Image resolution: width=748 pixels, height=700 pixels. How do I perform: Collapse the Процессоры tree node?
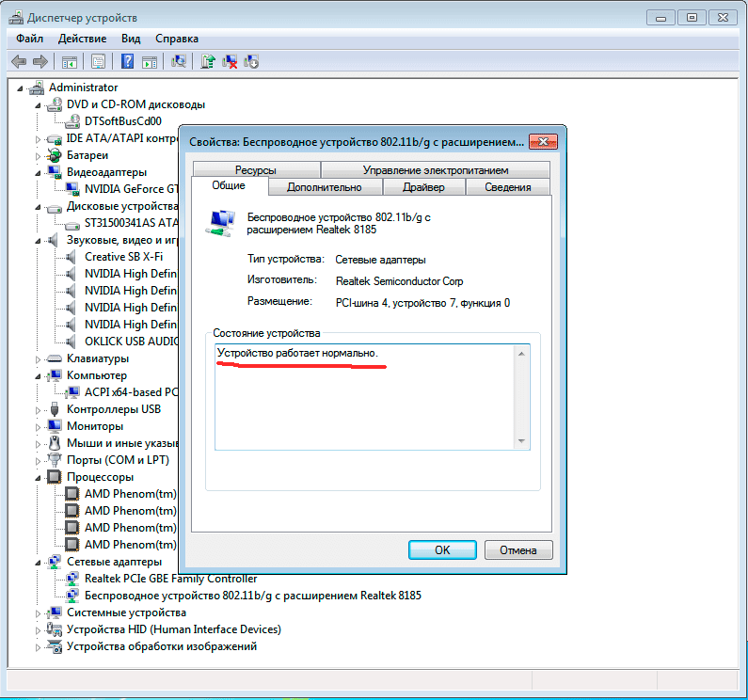click(x=39, y=477)
